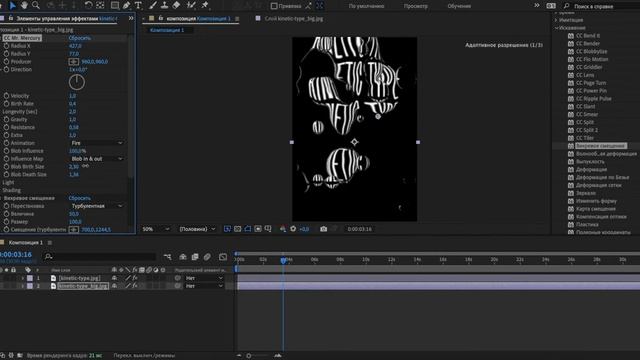Open parent dropdown for layer 2
The width and height of the screenshot is (640, 360).
pos(204,286)
